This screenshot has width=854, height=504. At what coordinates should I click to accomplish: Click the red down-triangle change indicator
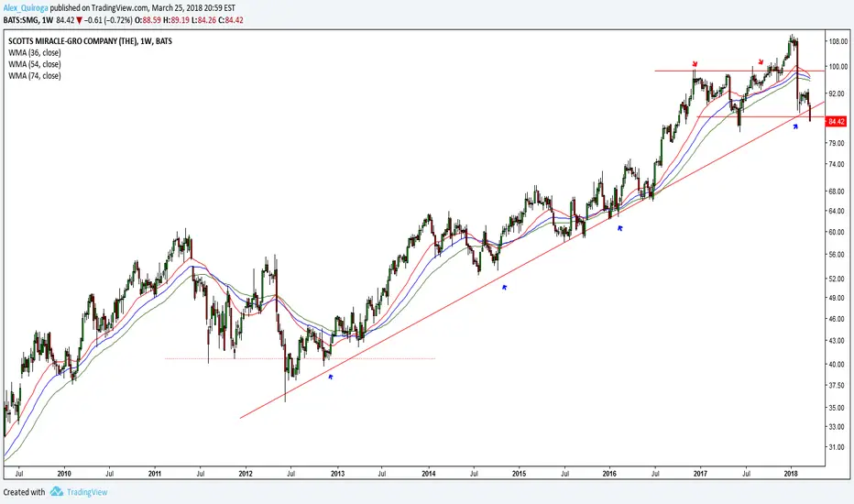coord(80,20)
